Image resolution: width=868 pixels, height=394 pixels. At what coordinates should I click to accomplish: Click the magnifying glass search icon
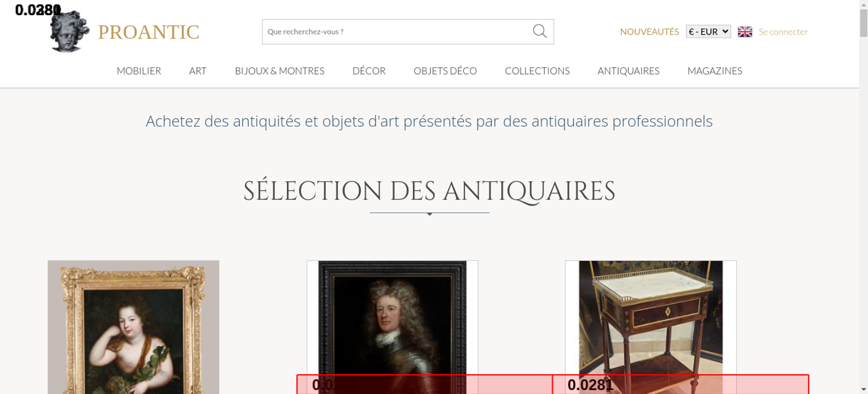click(539, 31)
